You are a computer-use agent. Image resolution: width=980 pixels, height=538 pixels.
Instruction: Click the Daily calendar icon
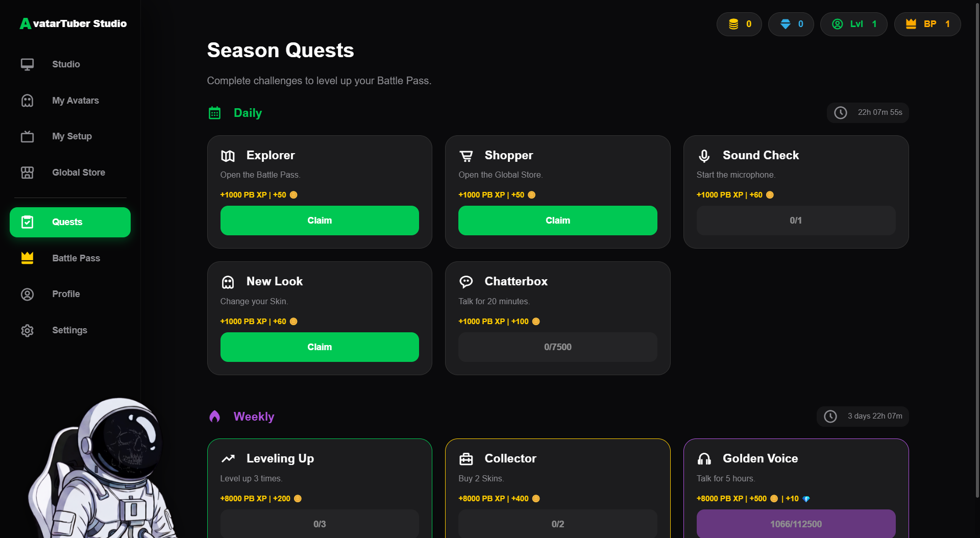[215, 113]
